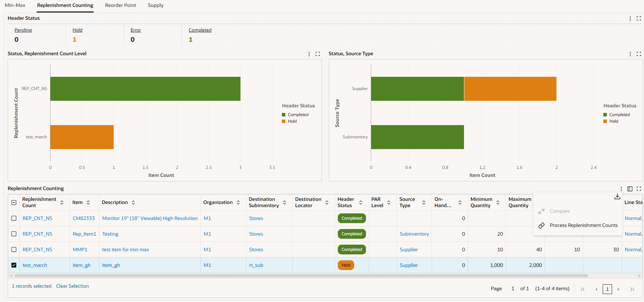The height and width of the screenshot is (302, 644).
Task: Select the green Subinventory chart bar
Action: coord(417,137)
